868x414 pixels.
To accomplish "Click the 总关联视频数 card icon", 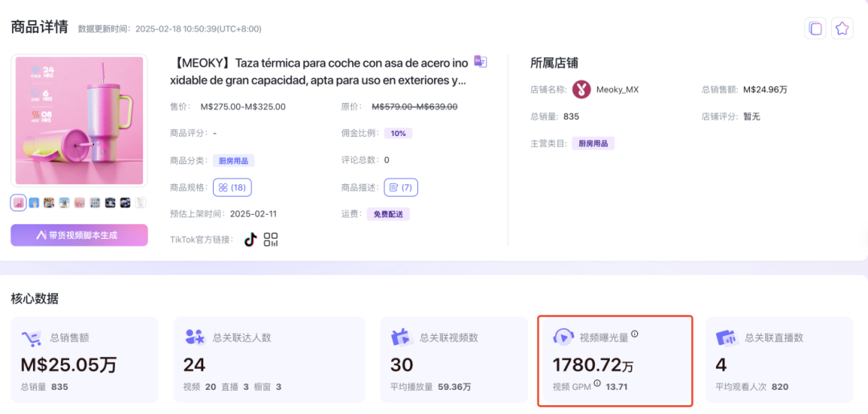I will pos(401,338).
